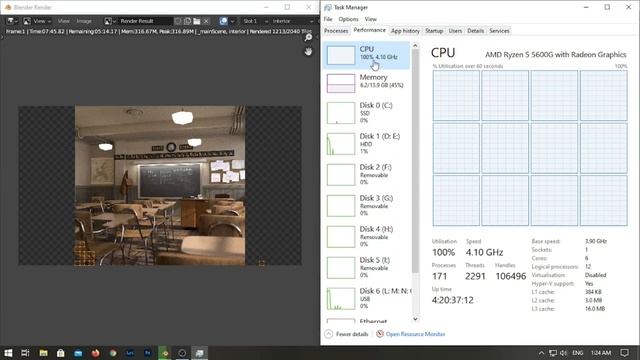Select Disk 6 USB item
Viewport: 640px width, 360px height.
point(367,299)
